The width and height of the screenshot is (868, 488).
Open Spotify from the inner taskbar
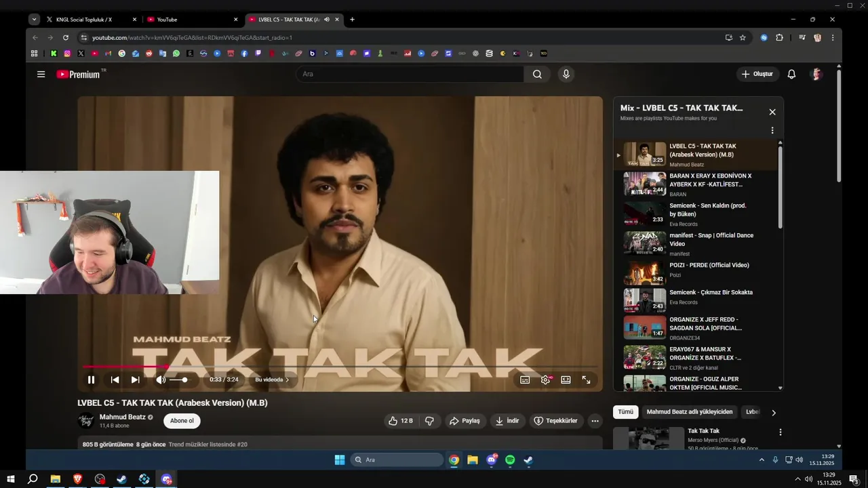click(510, 460)
